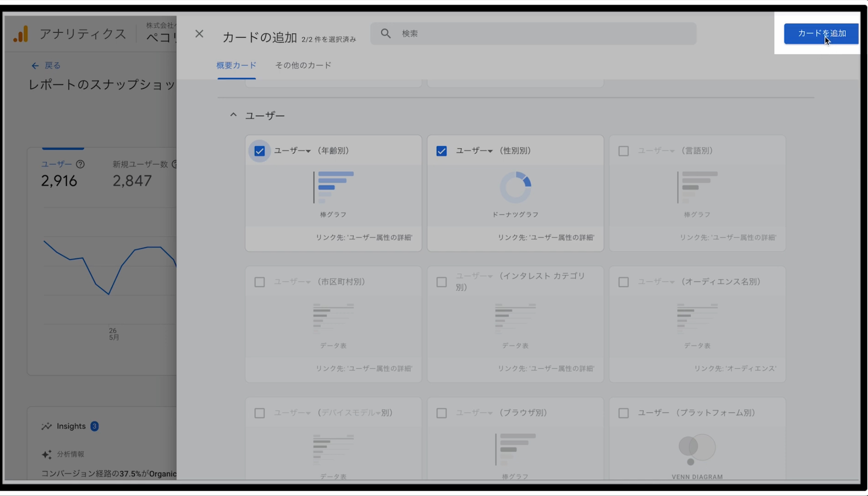This screenshot has height=496, width=868.
Task: Click the カードを追加 button
Action: point(821,33)
